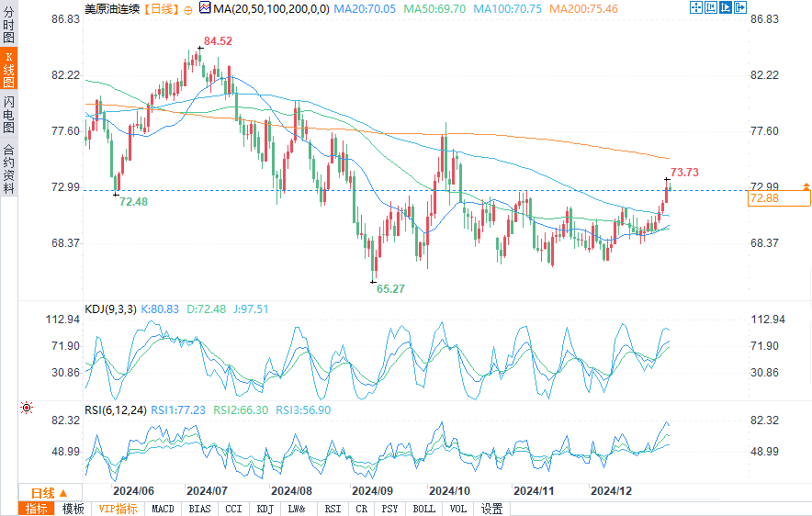
Task: Click the 2024/06 date axis label
Action: 133,490
